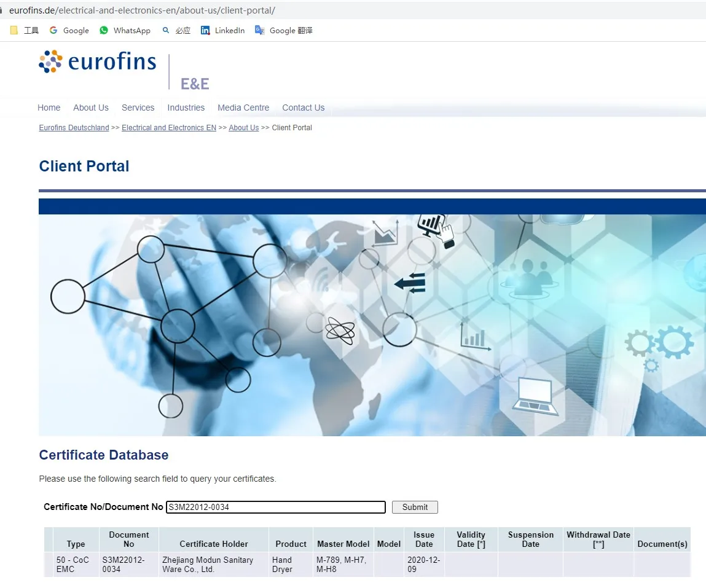706x588 pixels.
Task: Open the Google 翻译 bookmark
Action: tap(284, 30)
